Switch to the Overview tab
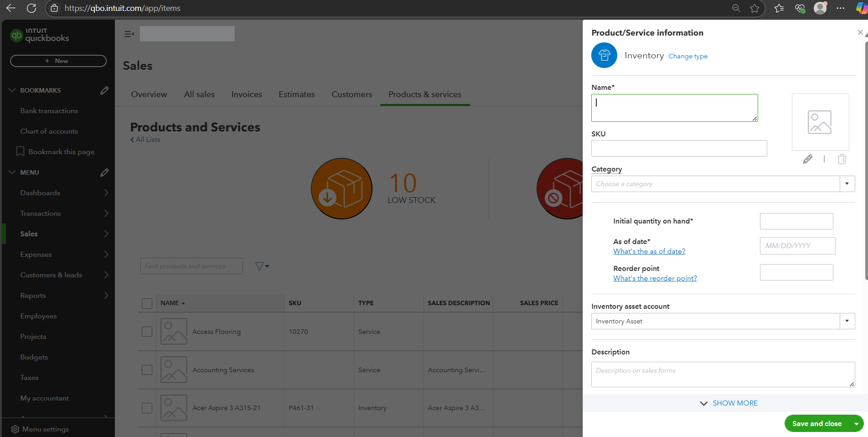Screen dimensions: 868x437 click(x=149, y=94)
